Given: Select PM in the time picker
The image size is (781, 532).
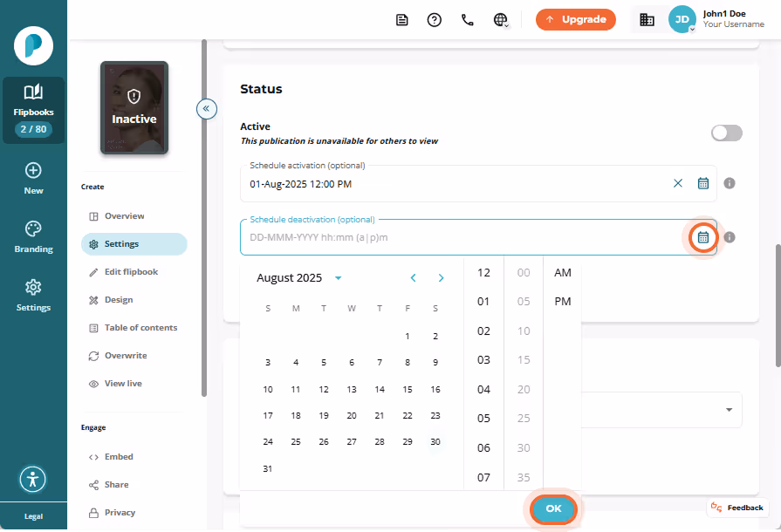Looking at the screenshot, I should tap(563, 302).
